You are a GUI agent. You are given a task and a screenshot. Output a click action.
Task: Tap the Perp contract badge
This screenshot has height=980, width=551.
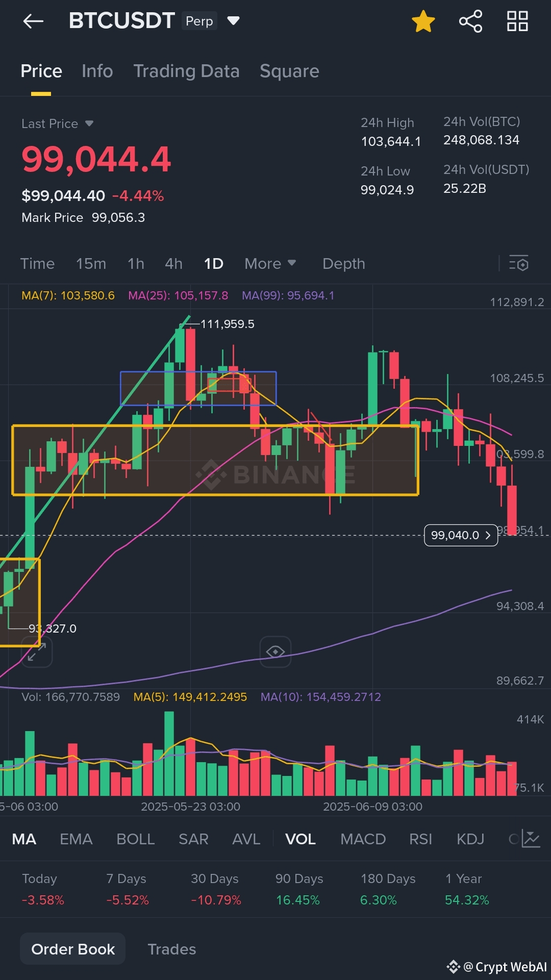(x=199, y=21)
